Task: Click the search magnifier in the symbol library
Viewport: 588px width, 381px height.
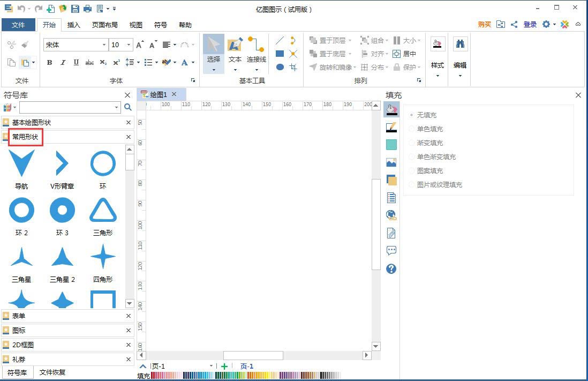Action: click(x=128, y=107)
